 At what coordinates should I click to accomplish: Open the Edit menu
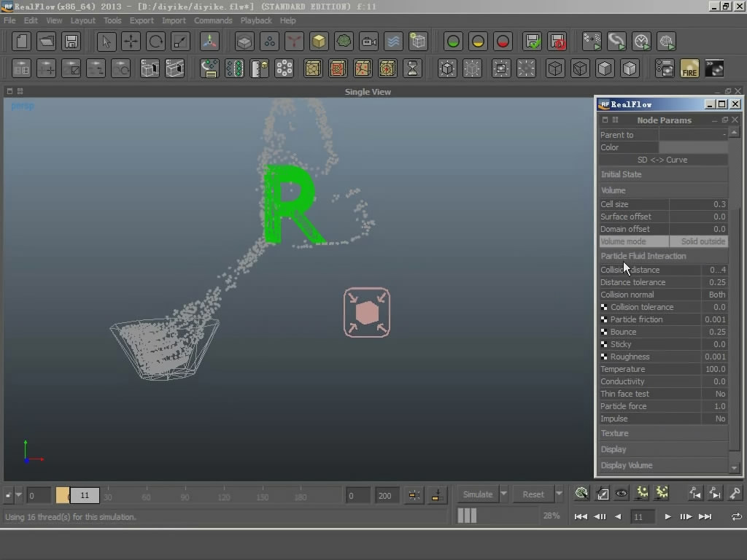pos(31,20)
